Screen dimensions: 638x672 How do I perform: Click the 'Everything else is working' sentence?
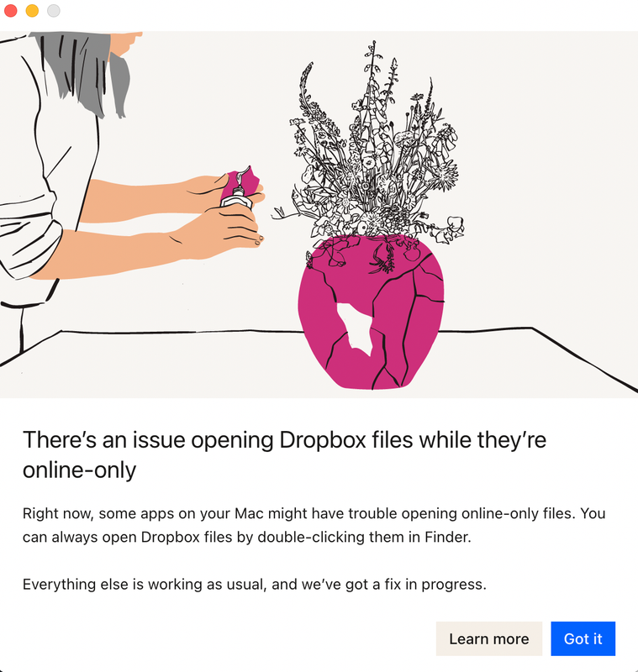254,584
